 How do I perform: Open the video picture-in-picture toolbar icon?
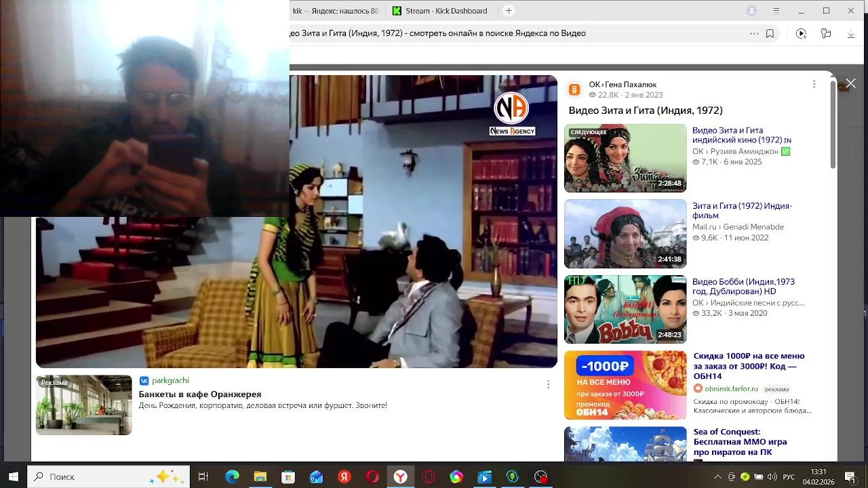[x=801, y=33]
